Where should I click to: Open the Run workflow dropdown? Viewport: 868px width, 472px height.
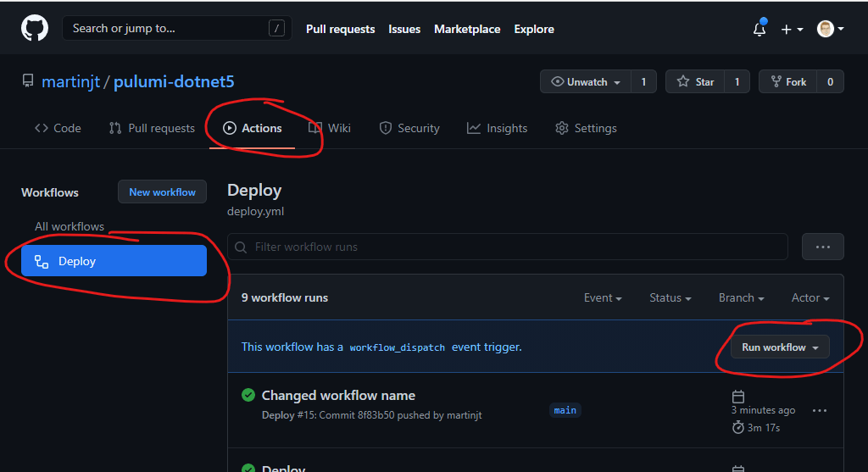(x=780, y=347)
